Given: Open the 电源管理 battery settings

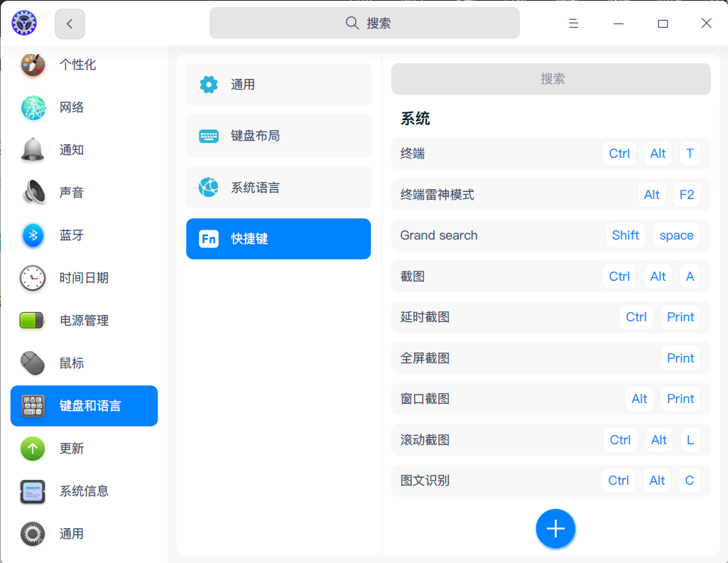Looking at the screenshot, I should [x=84, y=321].
